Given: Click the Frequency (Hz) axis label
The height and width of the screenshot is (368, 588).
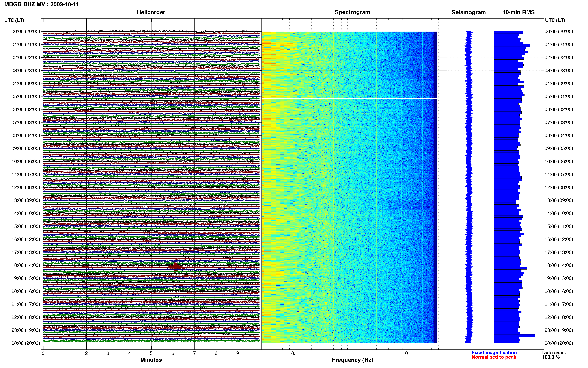Looking at the screenshot, I should [x=352, y=360].
